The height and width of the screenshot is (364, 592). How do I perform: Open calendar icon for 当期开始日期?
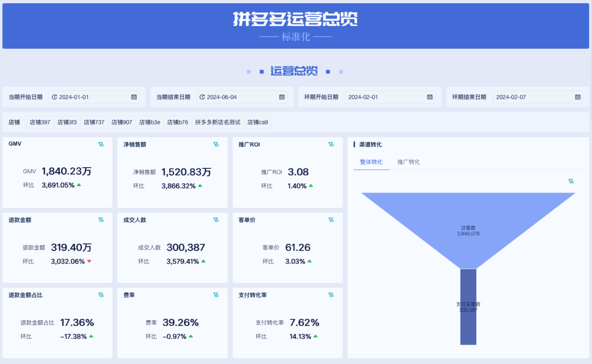(x=134, y=97)
